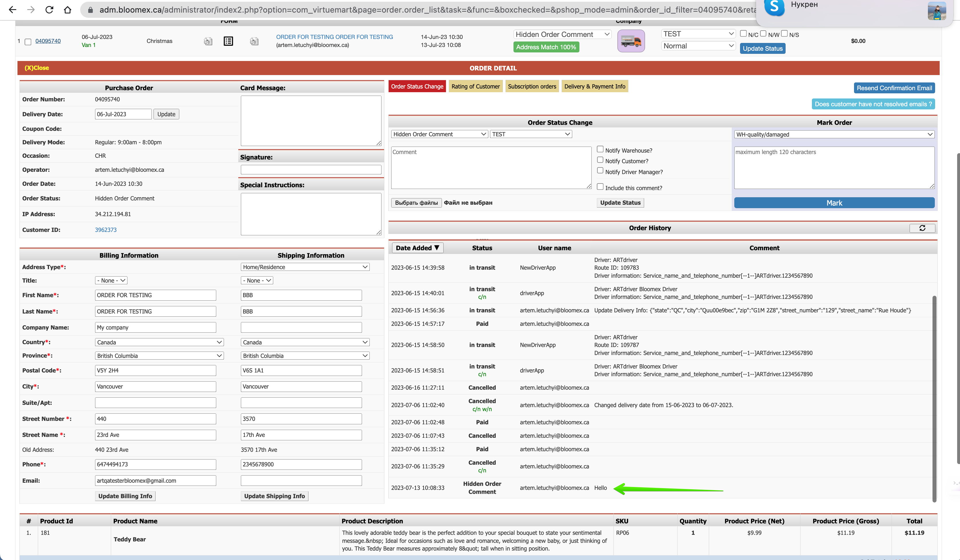Open the Hidden Order Comment dropdown in order row
960x560 pixels.
[x=562, y=34]
